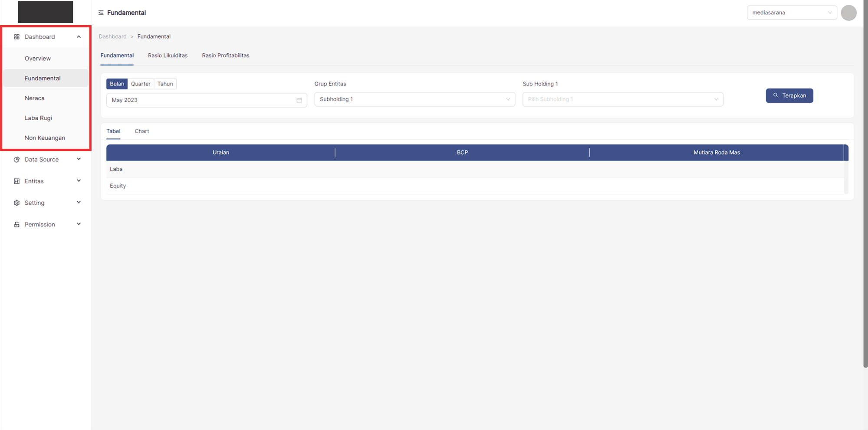Click the Dashboard grid icon in sidebar

tap(16, 37)
